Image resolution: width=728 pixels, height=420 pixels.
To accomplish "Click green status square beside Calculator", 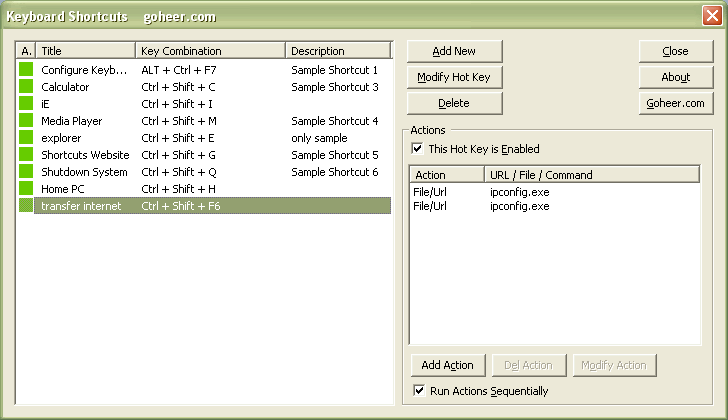I will pos(26,87).
